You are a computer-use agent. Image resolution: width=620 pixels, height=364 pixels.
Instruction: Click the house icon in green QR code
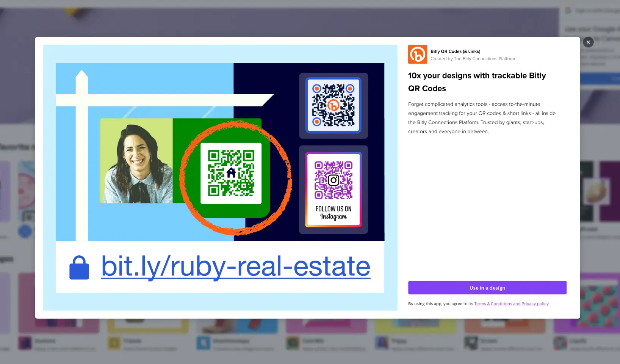coord(231,173)
